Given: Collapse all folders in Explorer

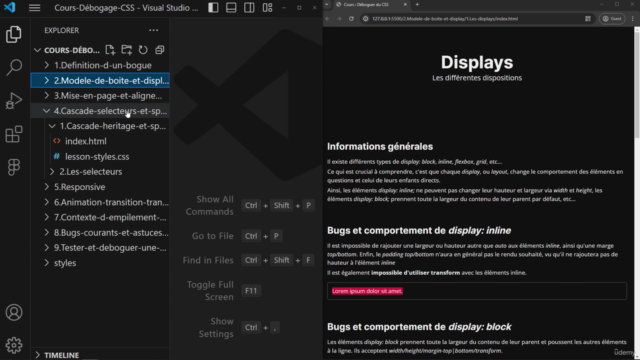Looking at the screenshot, I should 160,50.
